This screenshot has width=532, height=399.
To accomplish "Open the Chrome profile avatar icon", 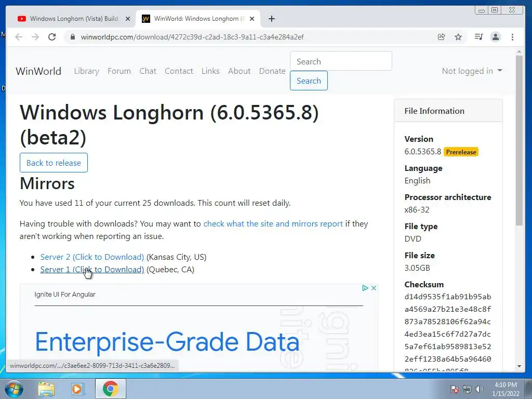I will coord(496,37).
